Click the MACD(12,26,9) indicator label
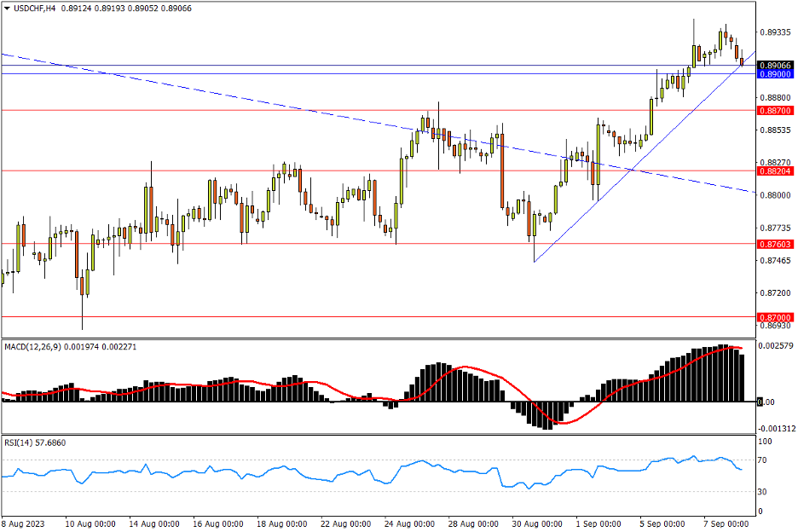This screenshot has height=532, width=798. click(x=36, y=347)
